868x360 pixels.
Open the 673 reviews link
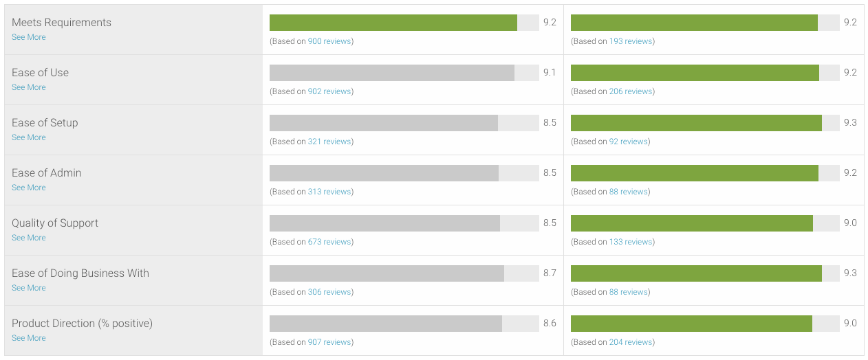329,242
